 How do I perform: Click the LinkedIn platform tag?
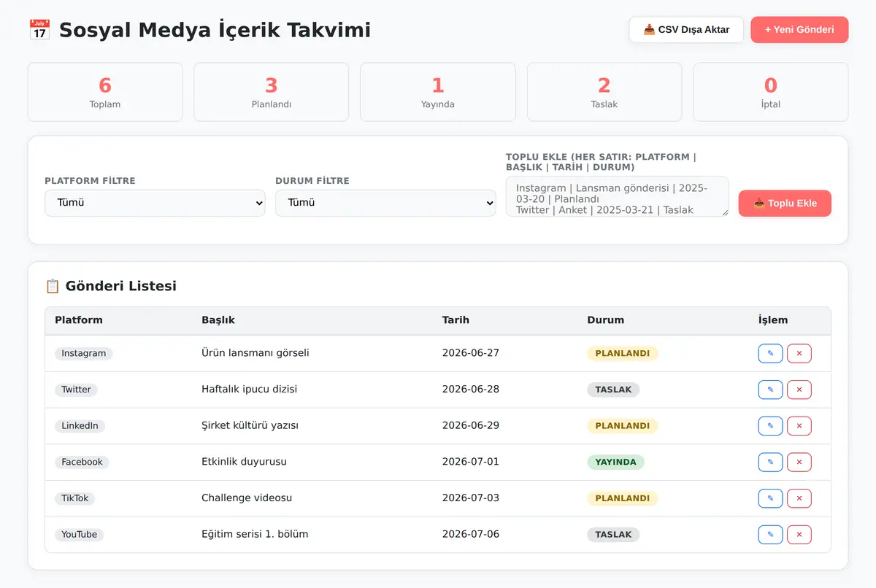(x=80, y=426)
